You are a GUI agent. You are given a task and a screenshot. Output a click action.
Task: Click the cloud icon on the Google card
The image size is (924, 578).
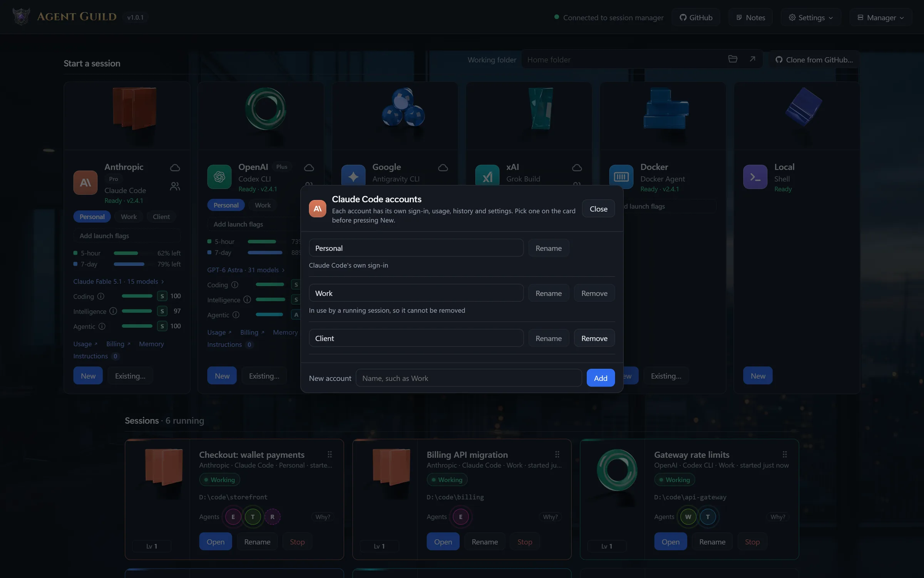point(443,167)
